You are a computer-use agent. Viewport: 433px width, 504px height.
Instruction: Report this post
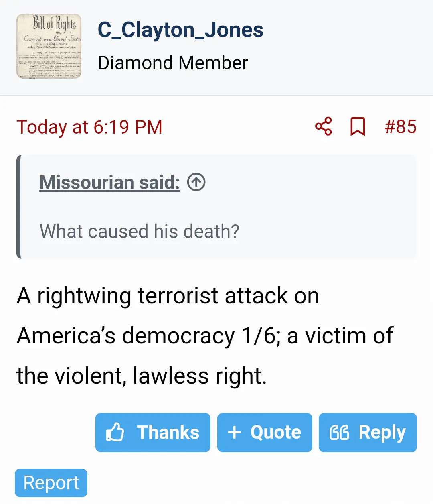[51, 483]
